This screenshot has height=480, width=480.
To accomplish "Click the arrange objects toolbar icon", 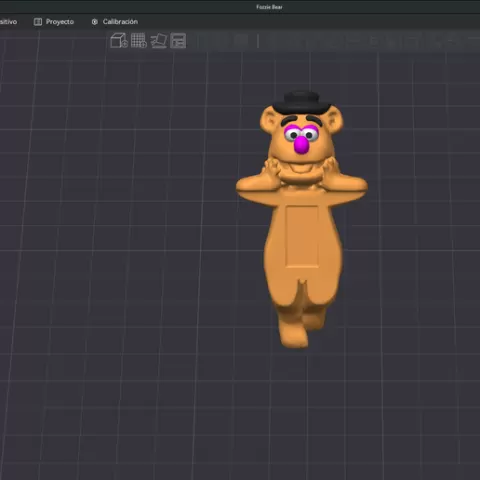I will coord(178,41).
